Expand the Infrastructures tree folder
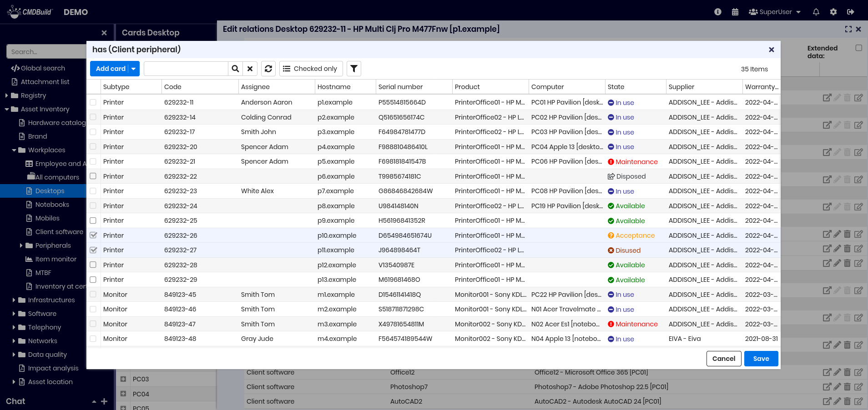Image resolution: width=868 pixels, height=410 pixels. coord(14,300)
